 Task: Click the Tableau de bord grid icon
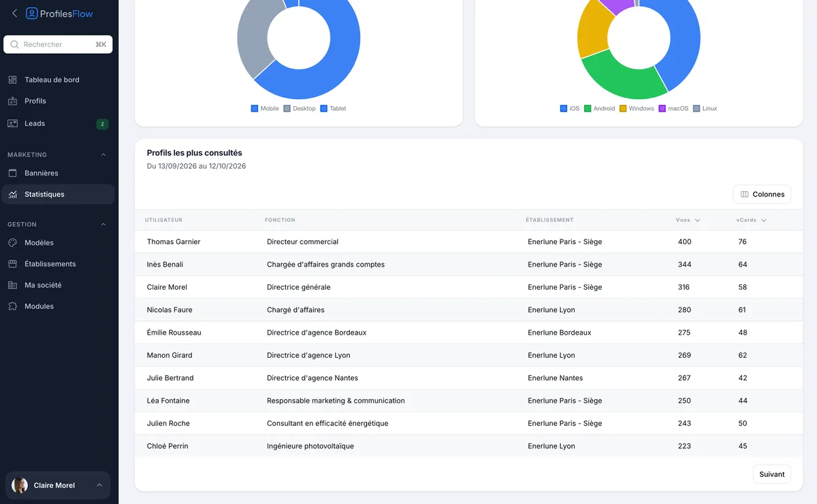(12, 80)
